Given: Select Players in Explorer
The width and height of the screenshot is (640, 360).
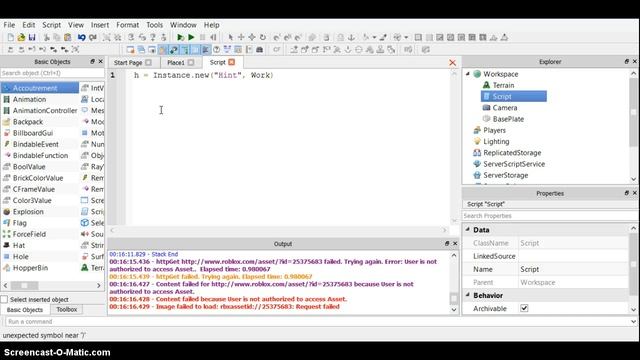Looking at the screenshot, I should point(494,130).
